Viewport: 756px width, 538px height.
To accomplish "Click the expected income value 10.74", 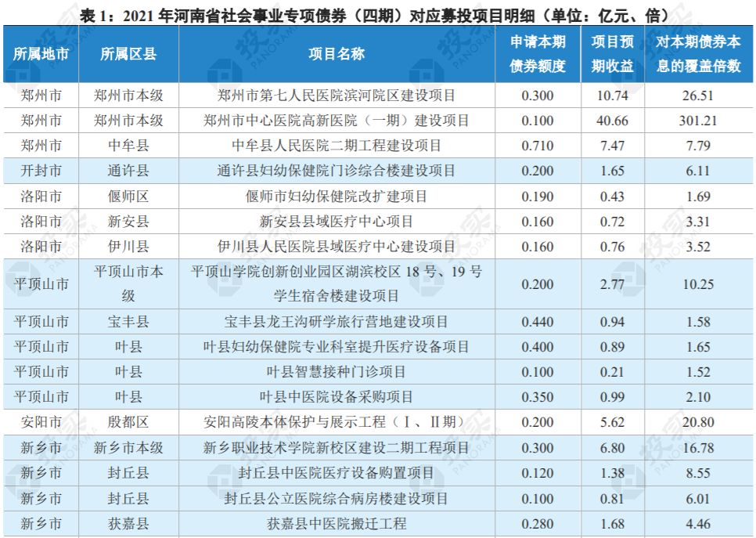I will point(612,96).
